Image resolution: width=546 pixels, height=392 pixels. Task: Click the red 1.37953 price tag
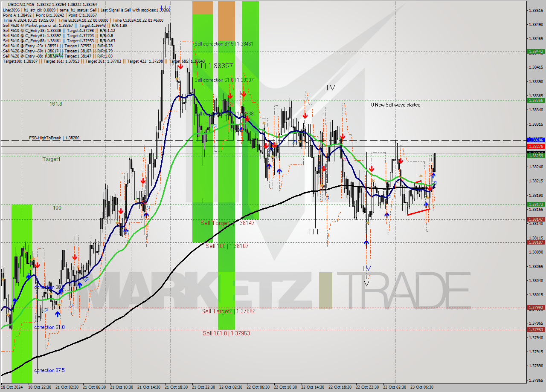click(x=536, y=329)
